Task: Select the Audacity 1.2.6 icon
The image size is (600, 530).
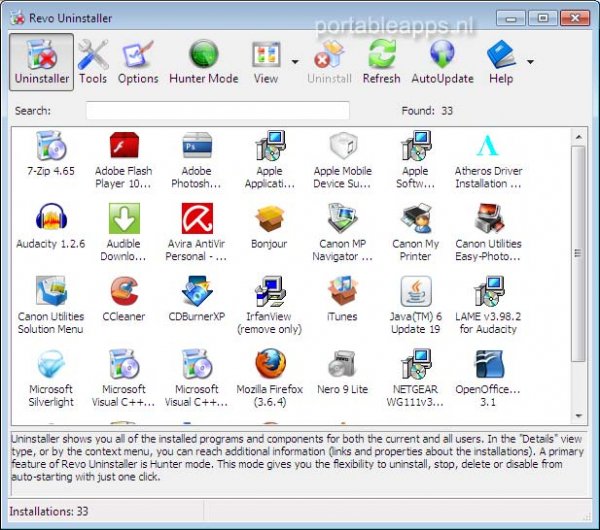Action: [x=51, y=219]
